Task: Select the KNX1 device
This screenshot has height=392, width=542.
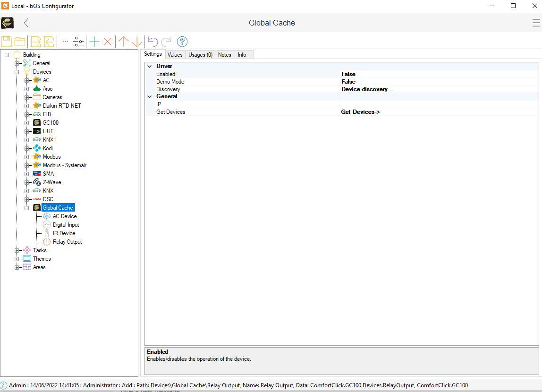Action: click(x=50, y=140)
